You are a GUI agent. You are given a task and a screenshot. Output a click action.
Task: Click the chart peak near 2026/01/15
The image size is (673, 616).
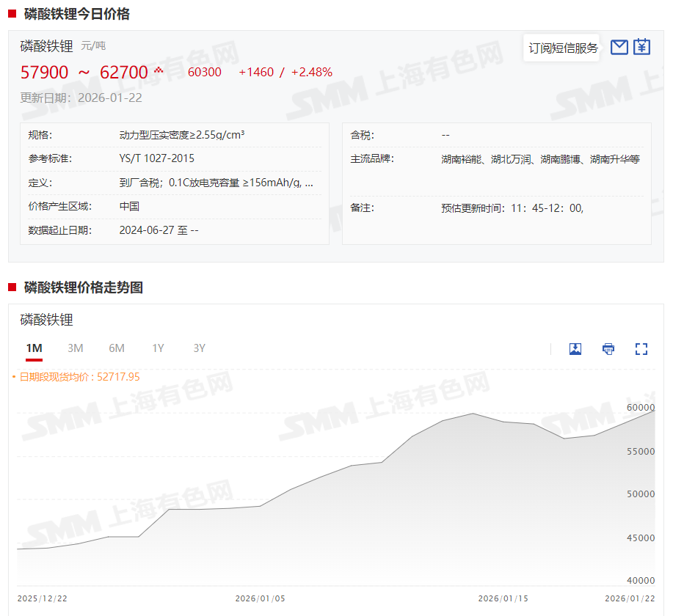[x=473, y=414]
